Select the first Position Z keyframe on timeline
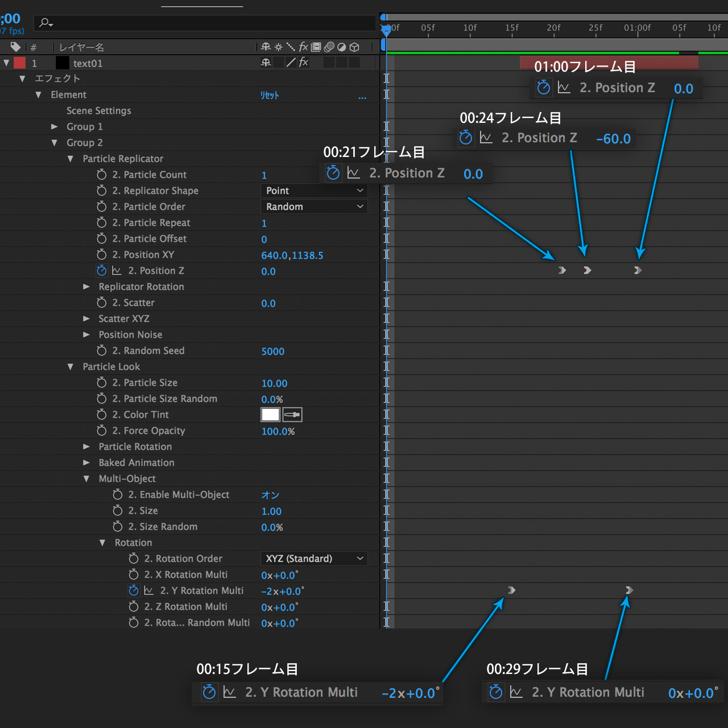Screen dimensions: 728x728 pos(562,271)
